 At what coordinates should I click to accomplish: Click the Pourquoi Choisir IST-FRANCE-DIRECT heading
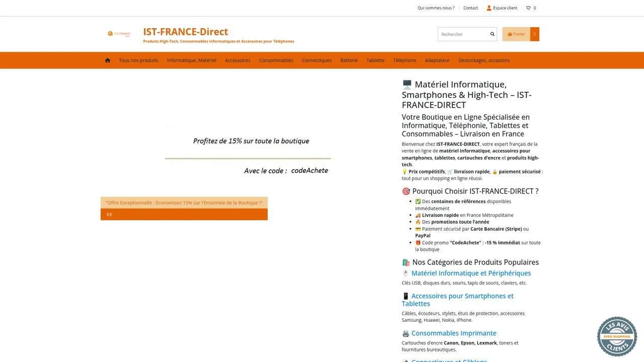[x=470, y=191]
